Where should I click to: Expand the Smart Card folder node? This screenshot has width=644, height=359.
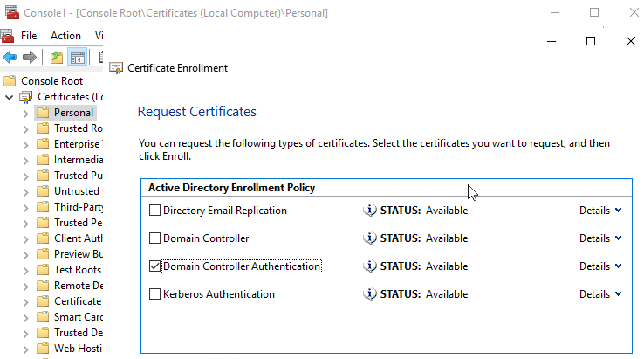(24, 317)
